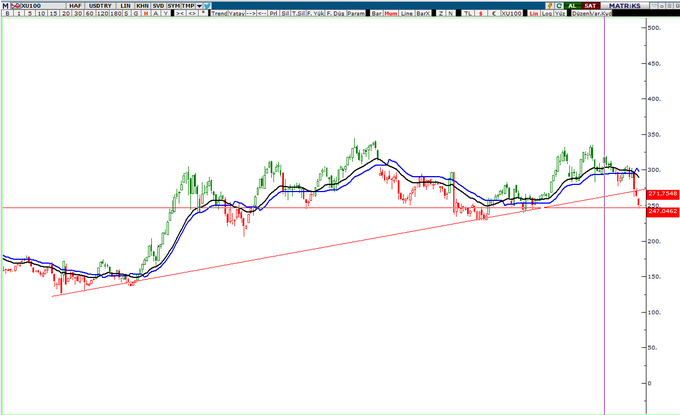The height and width of the screenshot is (415, 680).
Task: Click the green refresh icon
Action: [x=559, y=6]
